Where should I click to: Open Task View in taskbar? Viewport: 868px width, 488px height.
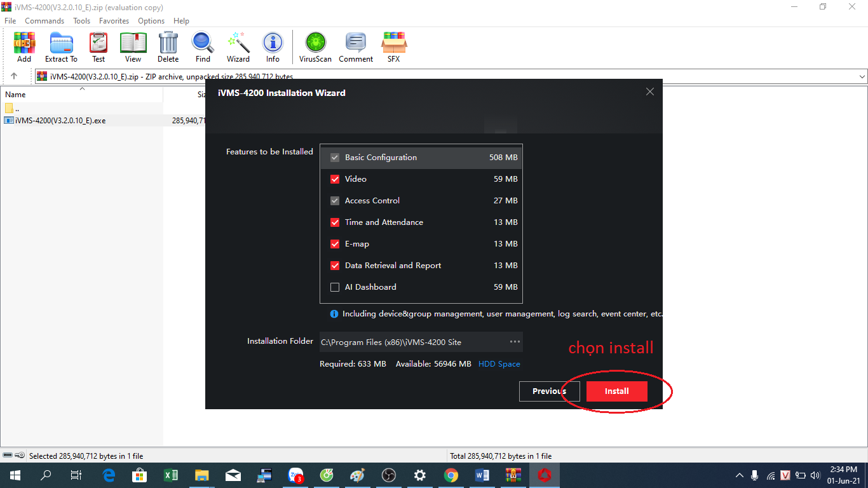pyautogui.click(x=76, y=475)
